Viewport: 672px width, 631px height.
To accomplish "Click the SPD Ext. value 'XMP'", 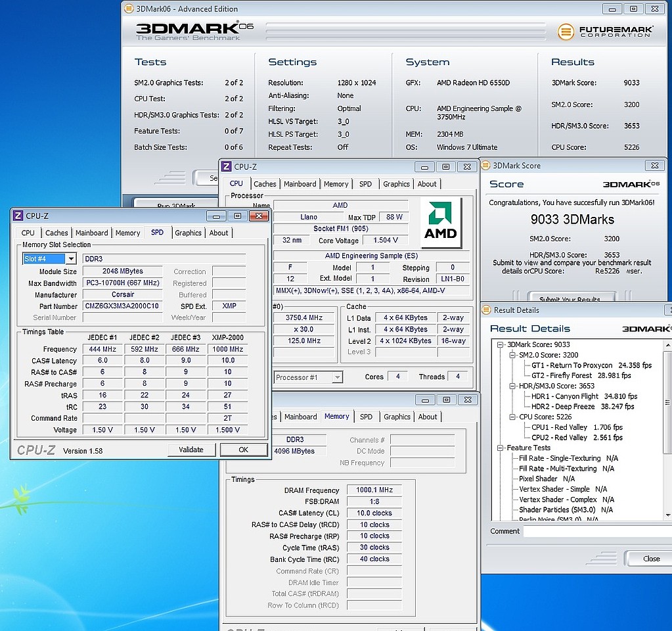I will coord(229,306).
